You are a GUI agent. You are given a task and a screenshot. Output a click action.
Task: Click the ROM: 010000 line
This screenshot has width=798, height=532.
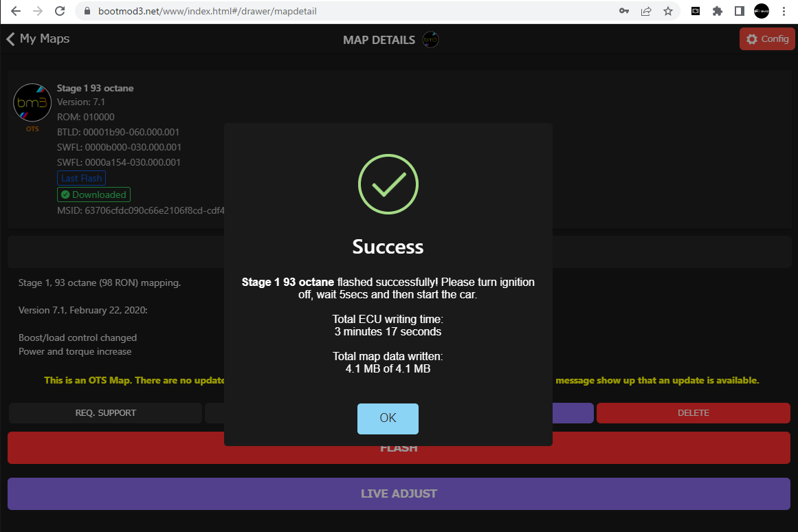point(85,117)
